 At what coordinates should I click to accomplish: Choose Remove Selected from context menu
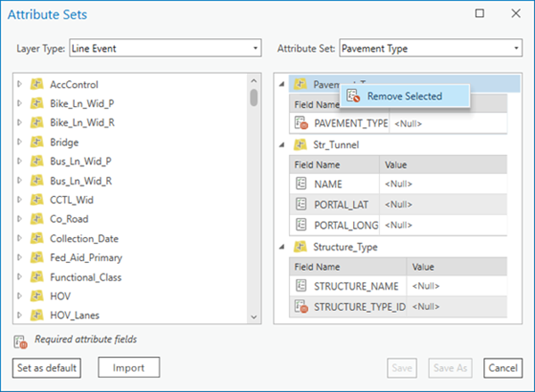[x=405, y=96]
